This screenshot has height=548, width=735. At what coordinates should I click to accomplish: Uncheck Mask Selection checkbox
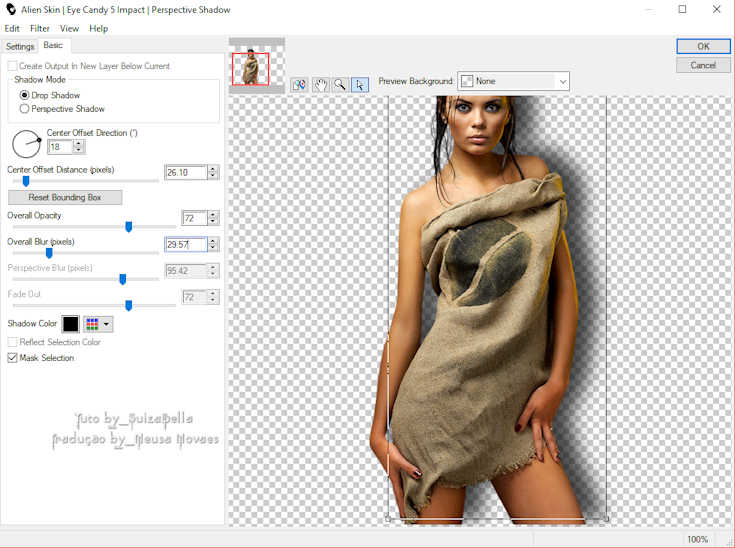tap(13, 358)
